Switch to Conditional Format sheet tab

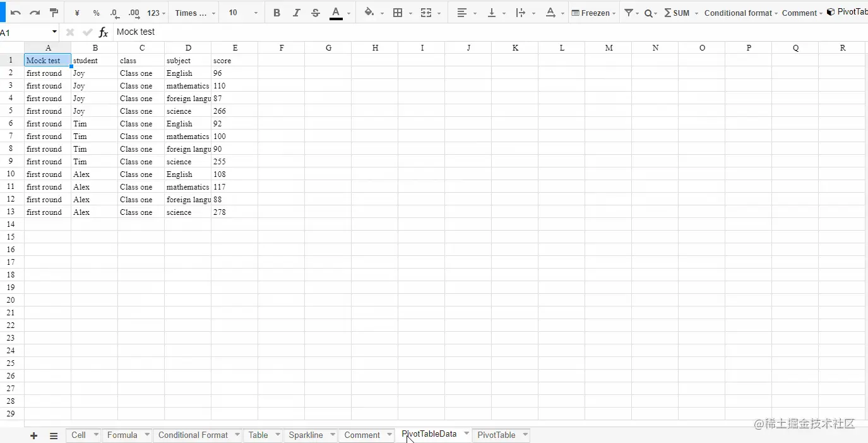pos(193,435)
